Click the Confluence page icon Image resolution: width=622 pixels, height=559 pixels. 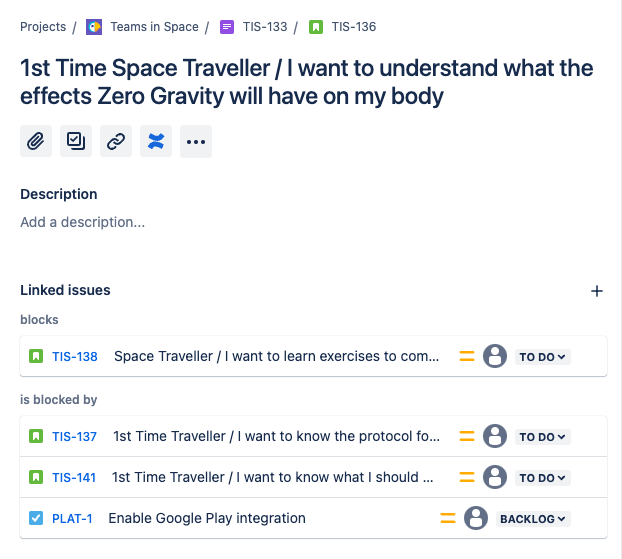click(156, 141)
